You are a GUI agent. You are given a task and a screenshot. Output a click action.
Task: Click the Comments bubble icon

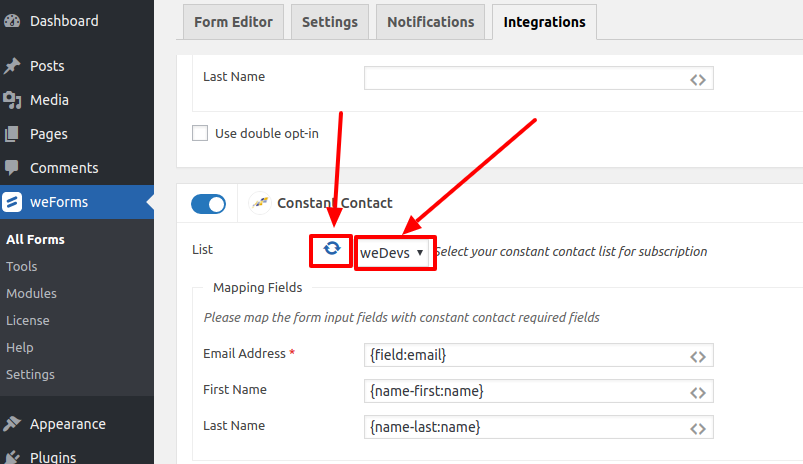[x=12, y=167]
